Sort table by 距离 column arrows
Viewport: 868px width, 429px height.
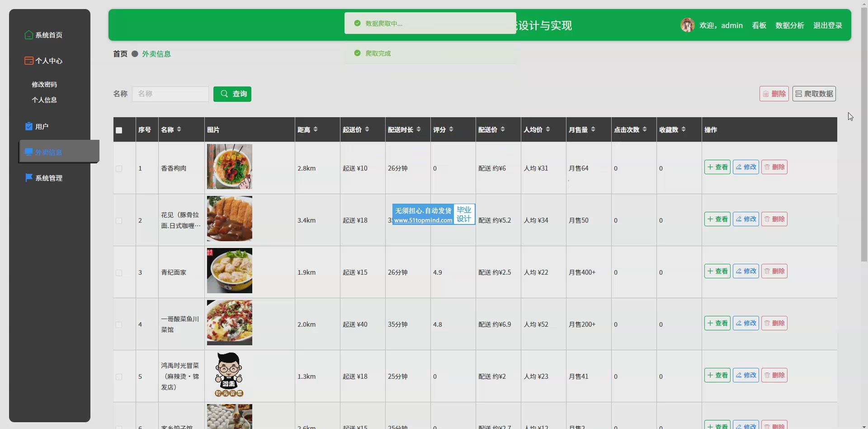click(316, 129)
